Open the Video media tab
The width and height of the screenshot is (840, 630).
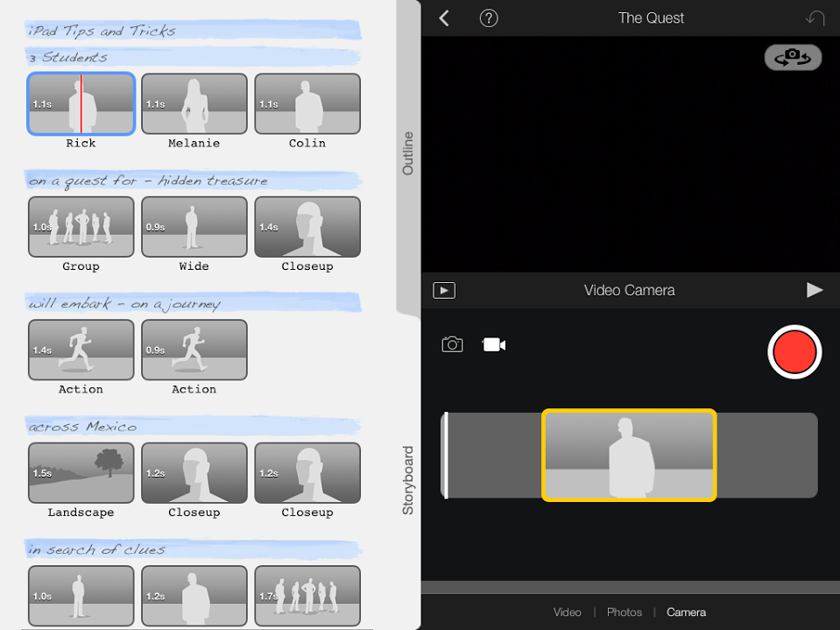tap(567, 612)
